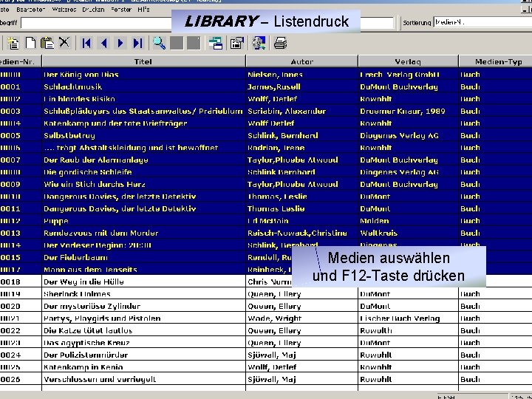Click publisher cell 'Weltkreis'
Image resolution: width=532 pixels, height=399 pixels.
[378, 233]
